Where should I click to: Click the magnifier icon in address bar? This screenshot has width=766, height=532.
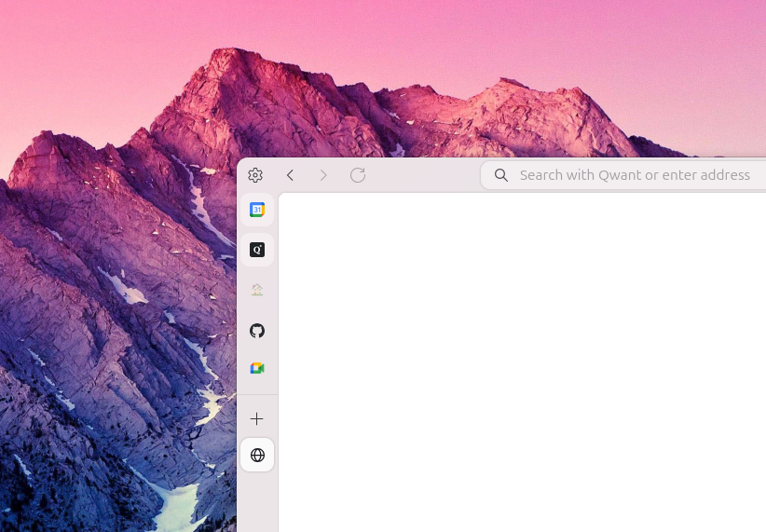pos(500,175)
